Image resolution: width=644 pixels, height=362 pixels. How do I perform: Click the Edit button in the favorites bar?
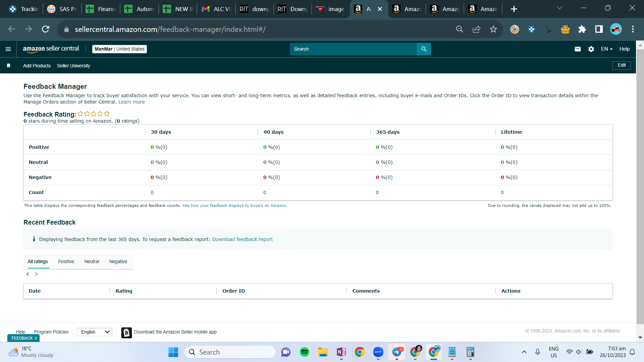coord(622,65)
